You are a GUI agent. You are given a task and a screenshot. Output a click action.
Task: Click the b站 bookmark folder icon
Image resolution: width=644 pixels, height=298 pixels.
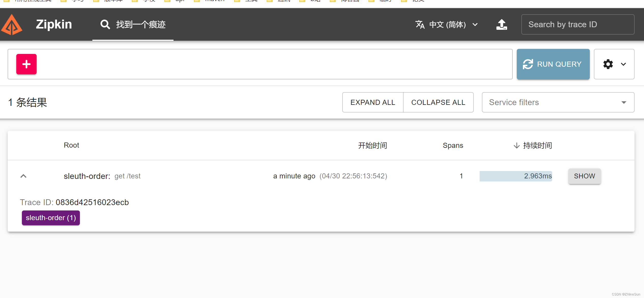coord(302,1)
